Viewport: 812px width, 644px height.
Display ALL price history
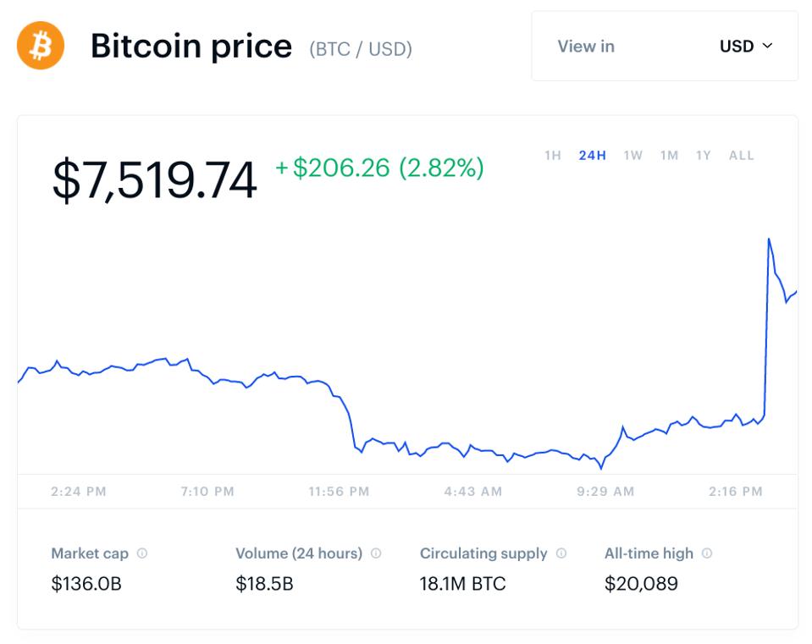point(740,156)
